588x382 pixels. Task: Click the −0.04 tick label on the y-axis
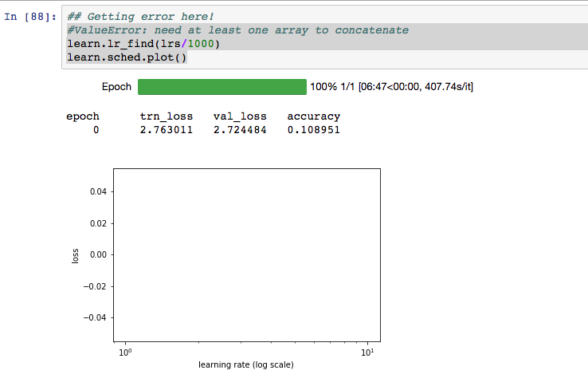95,317
